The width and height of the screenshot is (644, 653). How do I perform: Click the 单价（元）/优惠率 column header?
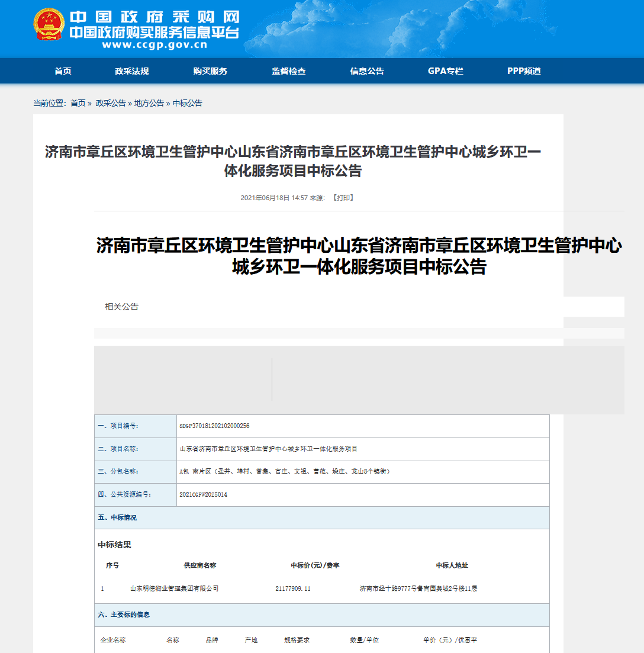click(x=450, y=640)
